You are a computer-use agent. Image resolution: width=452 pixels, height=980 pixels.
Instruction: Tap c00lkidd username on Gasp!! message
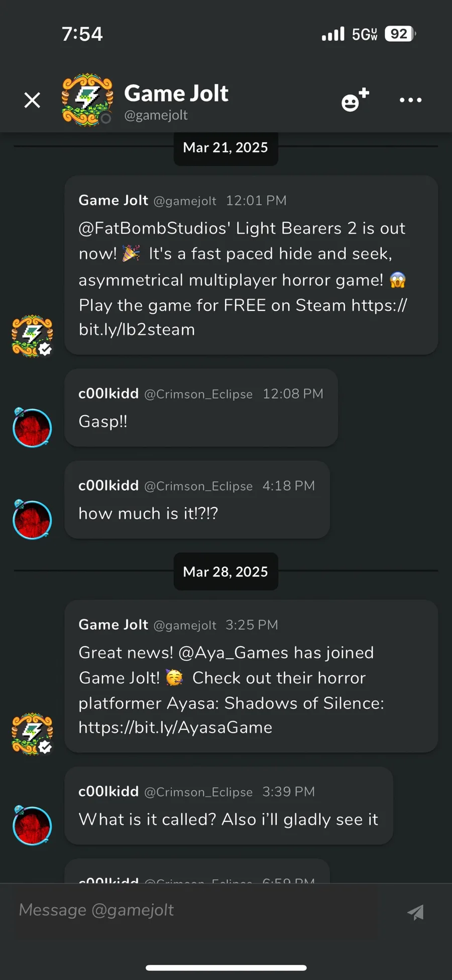click(x=108, y=394)
